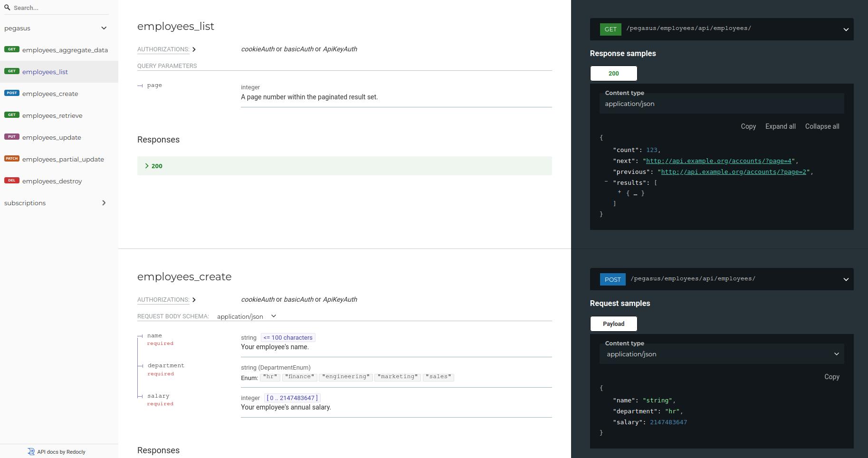Click Collapse all in response sample
Screen dimensions: 868x458
click(822, 126)
